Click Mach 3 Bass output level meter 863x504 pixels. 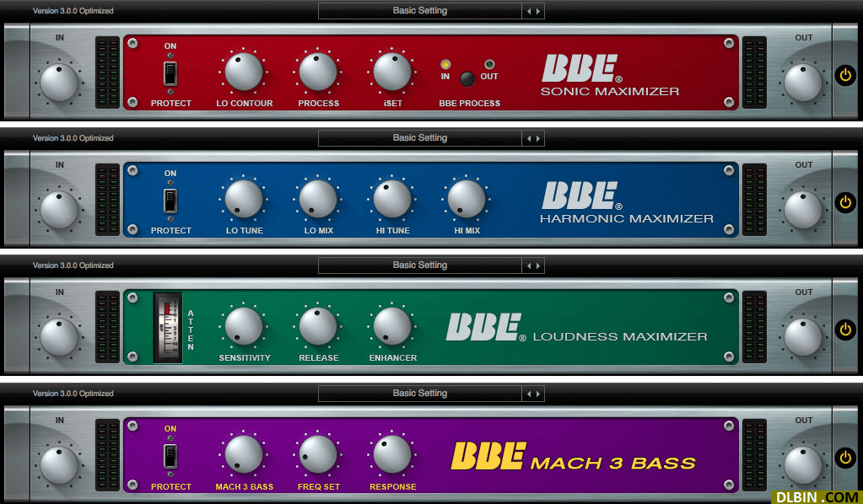(x=754, y=454)
